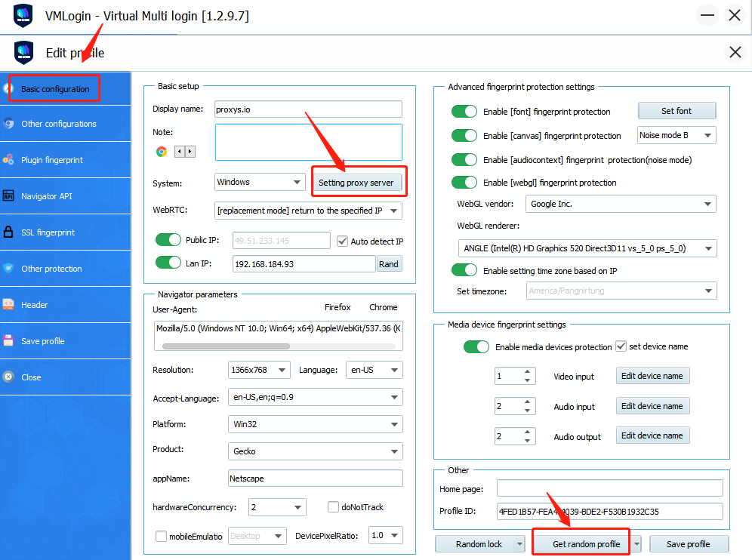Uncheck the Auto detect IP checkbox
This screenshot has width=752, height=560.
coord(343,242)
